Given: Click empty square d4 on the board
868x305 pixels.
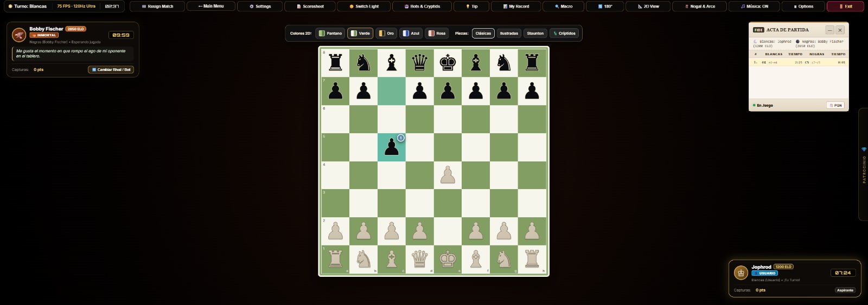Looking at the screenshot, I should tap(419, 175).
